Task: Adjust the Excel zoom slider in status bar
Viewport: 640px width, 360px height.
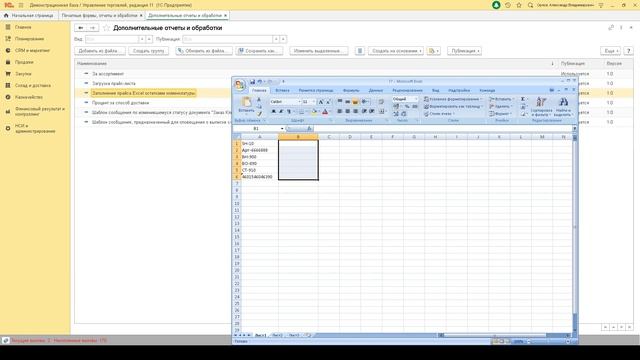Action: click(x=547, y=341)
